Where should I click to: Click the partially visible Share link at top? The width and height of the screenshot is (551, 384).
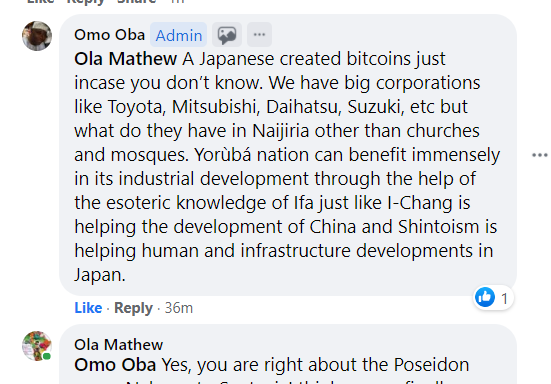136,1
